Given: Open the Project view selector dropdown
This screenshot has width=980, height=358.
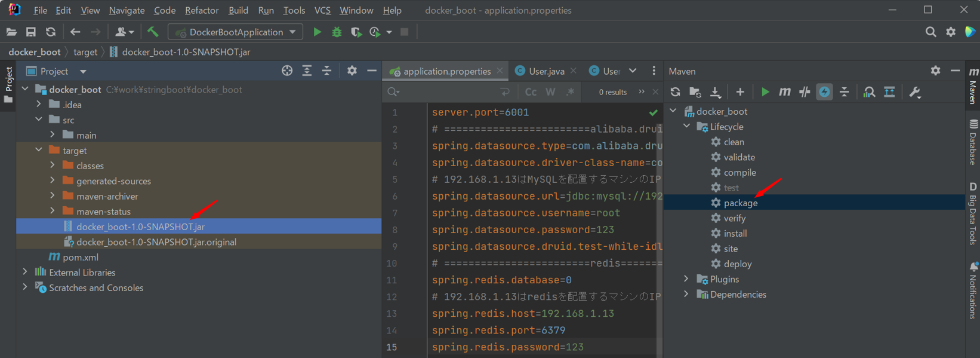Looking at the screenshot, I should coord(83,72).
